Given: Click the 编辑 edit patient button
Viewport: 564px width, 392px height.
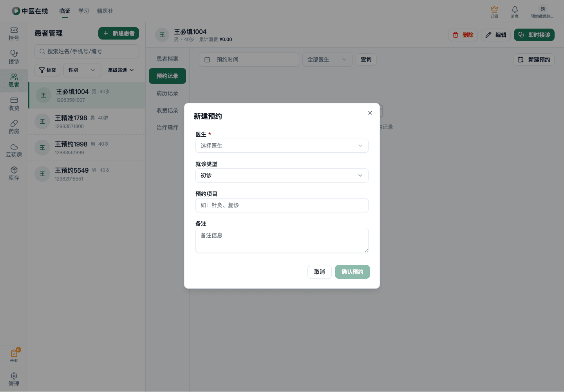Looking at the screenshot, I should [496, 35].
